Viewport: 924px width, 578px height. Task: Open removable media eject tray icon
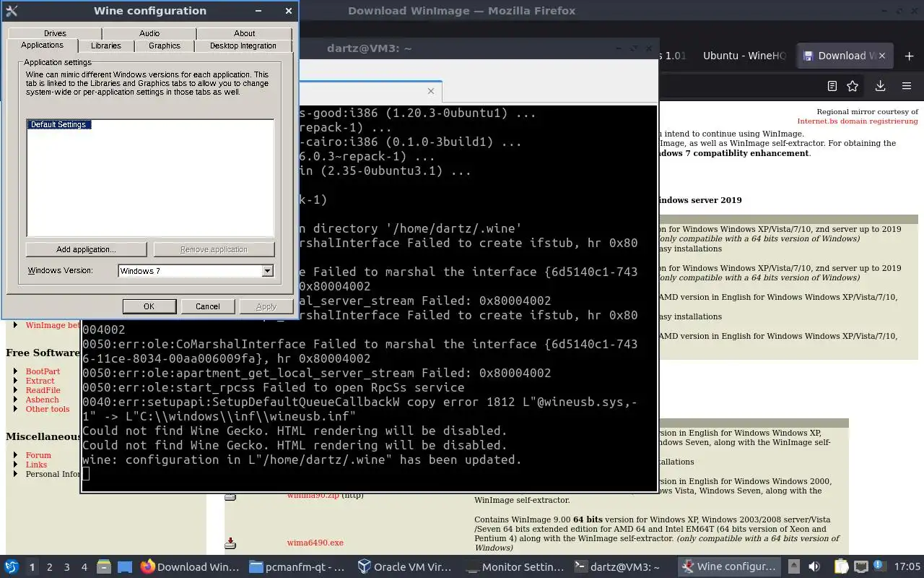(793, 567)
